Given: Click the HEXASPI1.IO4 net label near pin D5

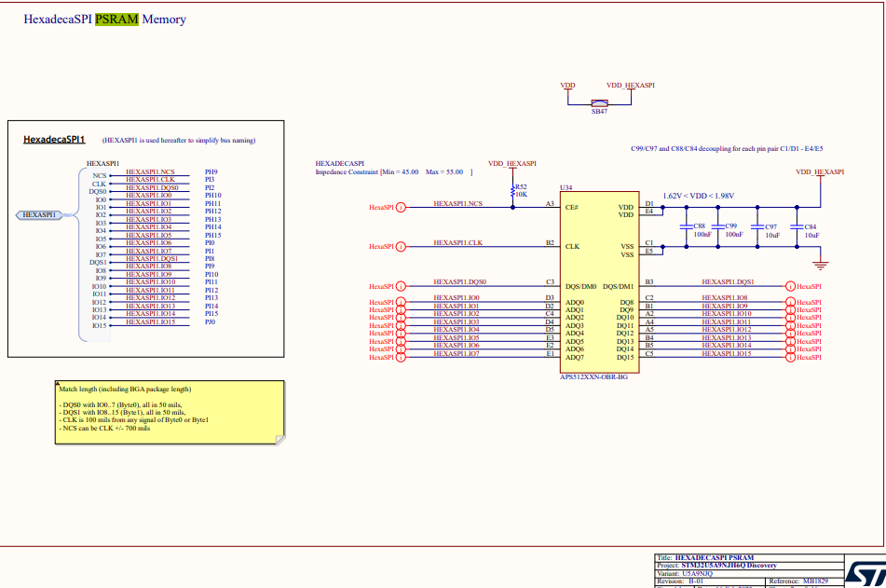Looking at the screenshot, I should point(457,329).
